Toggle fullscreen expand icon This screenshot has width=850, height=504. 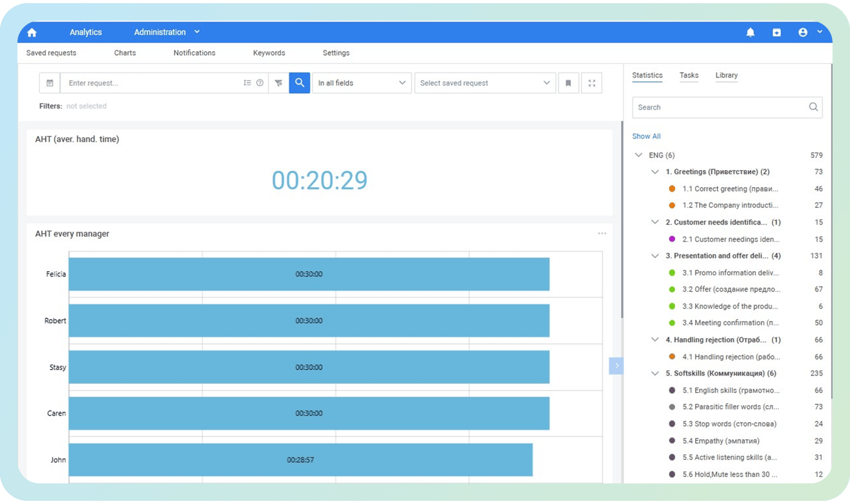[x=592, y=83]
